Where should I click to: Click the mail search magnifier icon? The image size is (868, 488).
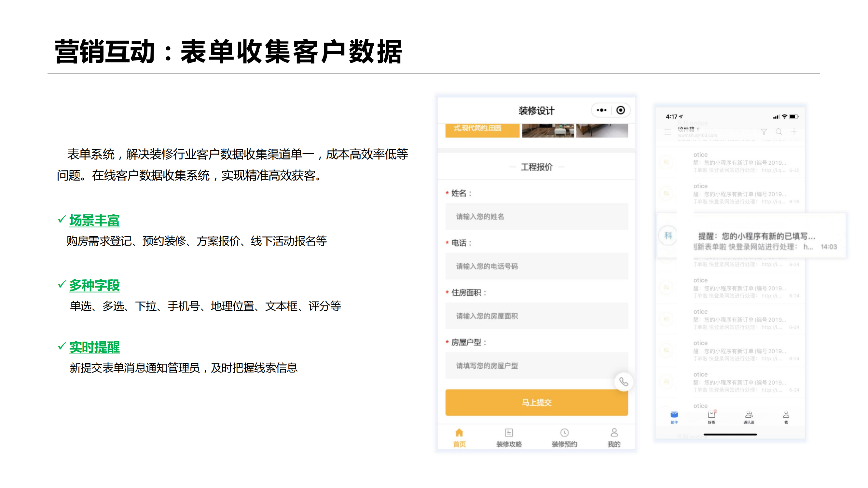click(779, 132)
